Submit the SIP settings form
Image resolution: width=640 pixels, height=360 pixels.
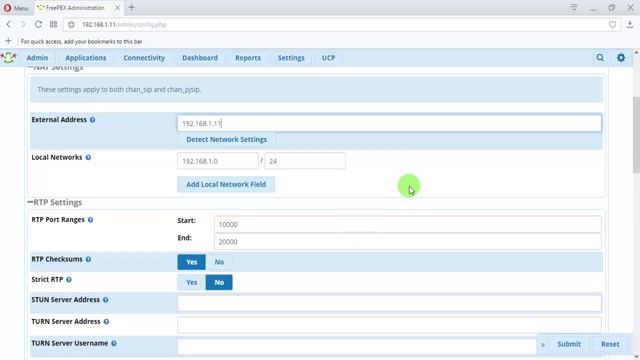pos(569,344)
